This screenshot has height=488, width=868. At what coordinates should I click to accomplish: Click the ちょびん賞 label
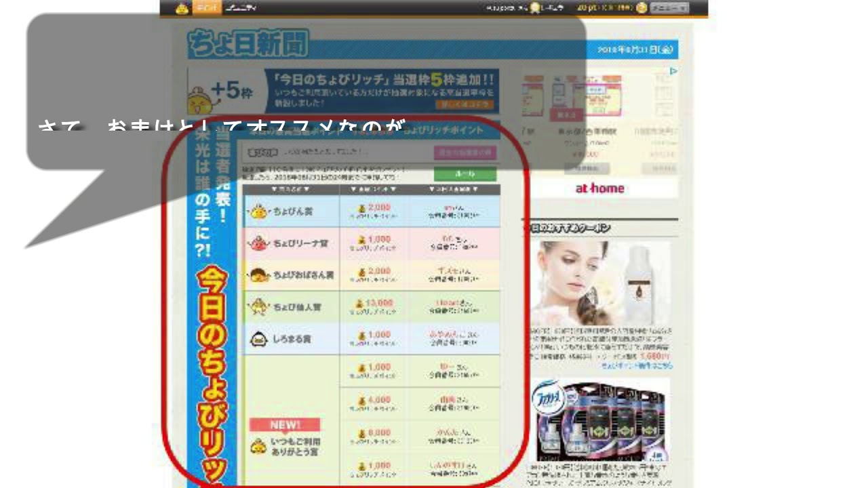(x=292, y=212)
